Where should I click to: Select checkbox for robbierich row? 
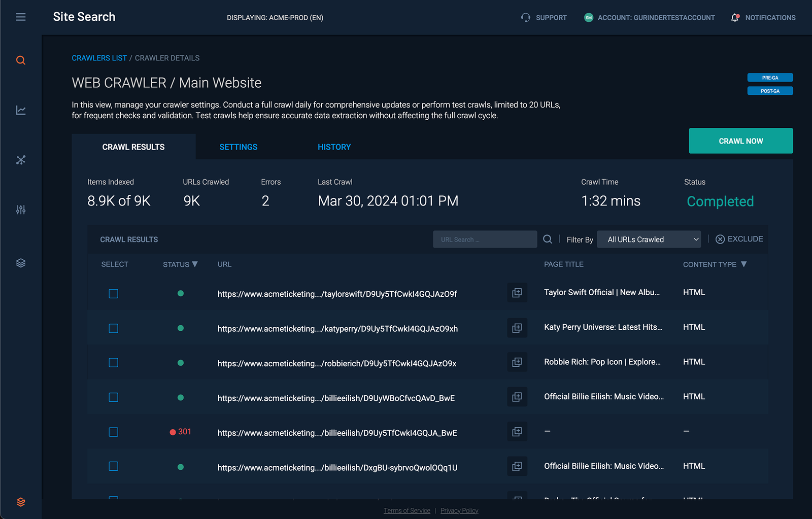coord(114,363)
